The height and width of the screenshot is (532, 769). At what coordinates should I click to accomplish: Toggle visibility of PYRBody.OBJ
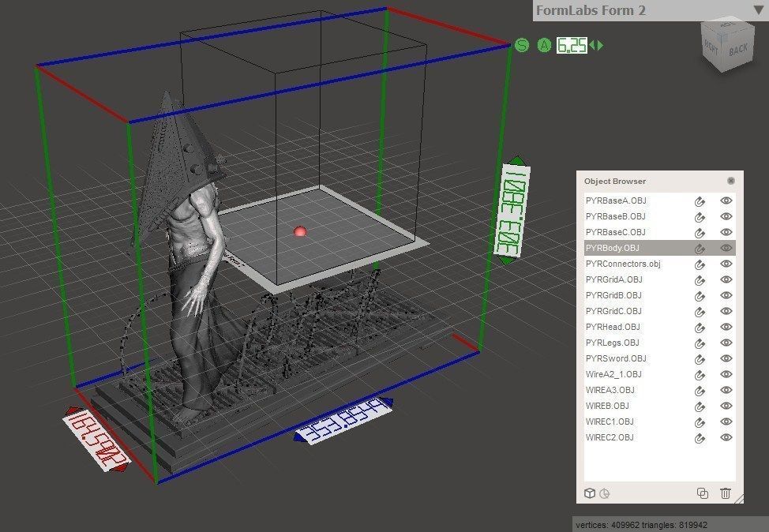point(726,248)
